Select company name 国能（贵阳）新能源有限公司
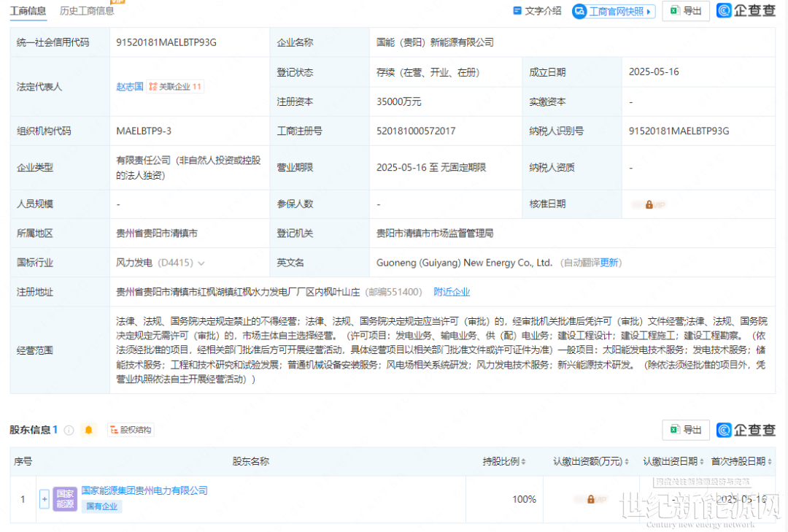Image resolution: width=788 pixels, height=532 pixels. (x=435, y=43)
